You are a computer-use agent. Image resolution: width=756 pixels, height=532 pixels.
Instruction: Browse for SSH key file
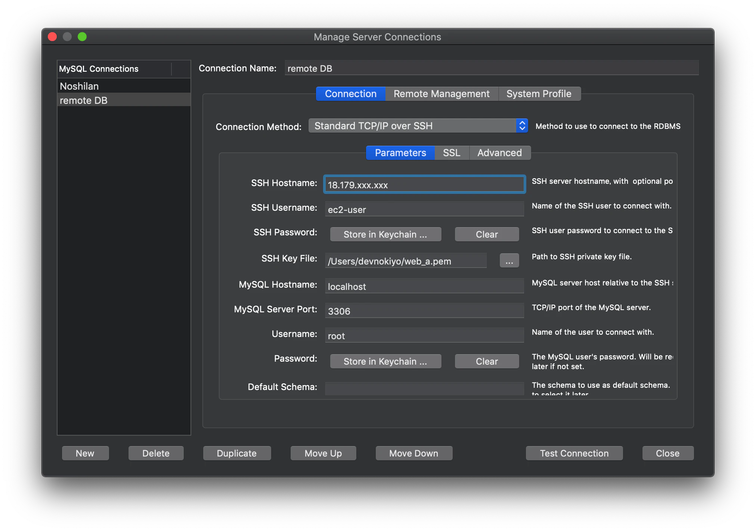point(509,261)
